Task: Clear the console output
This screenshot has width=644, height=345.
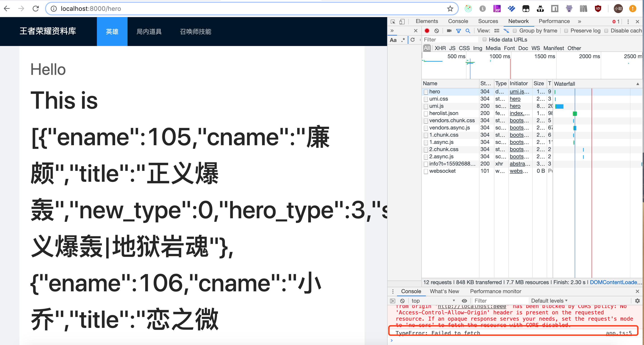Action: [x=402, y=301]
